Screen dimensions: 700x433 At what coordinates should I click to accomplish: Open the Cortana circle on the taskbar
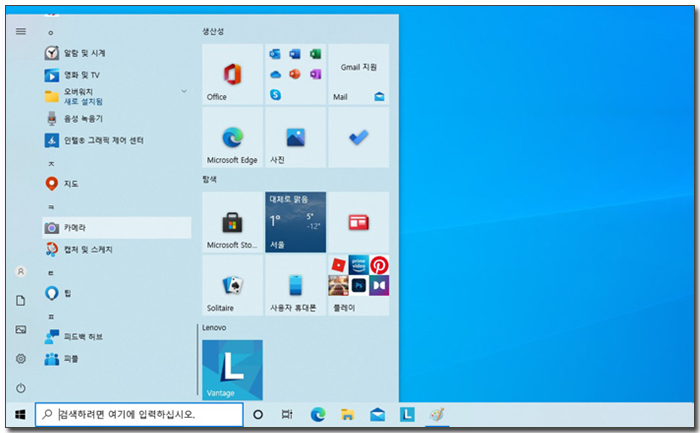[258, 415]
